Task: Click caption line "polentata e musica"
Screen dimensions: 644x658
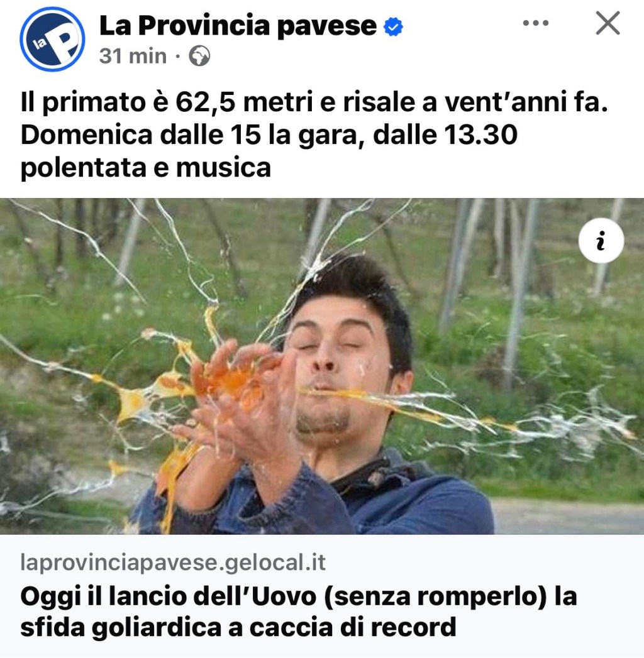Action: (145, 167)
